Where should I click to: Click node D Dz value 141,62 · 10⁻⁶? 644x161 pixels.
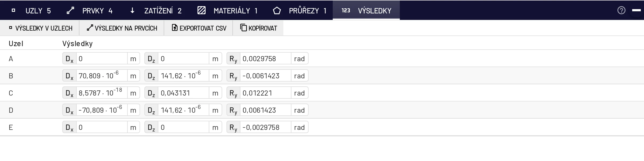point(184,110)
